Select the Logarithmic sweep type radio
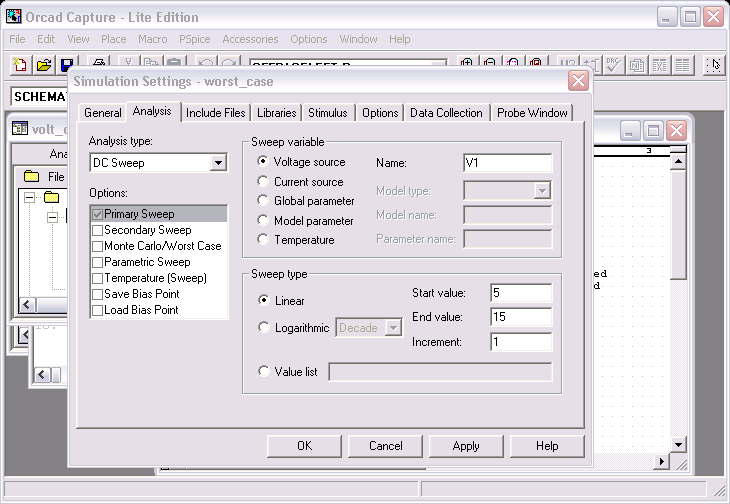 [264, 327]
